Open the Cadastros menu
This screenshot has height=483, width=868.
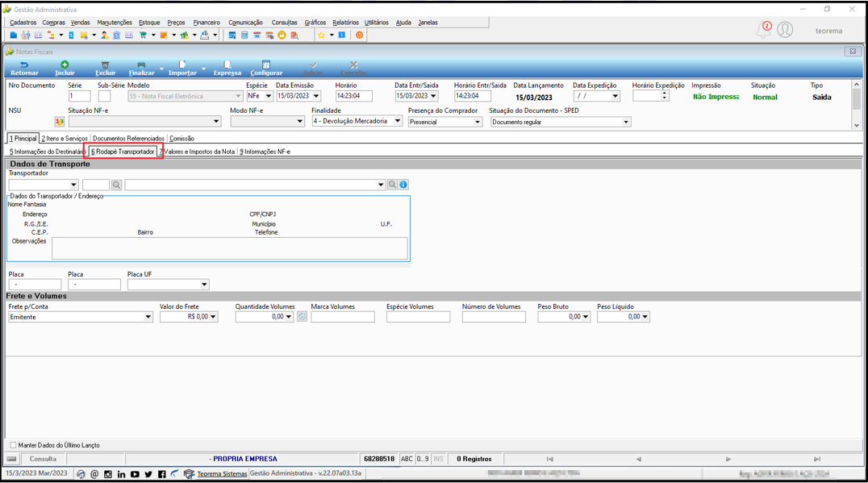pyautogui.click(x=23, y=23)
